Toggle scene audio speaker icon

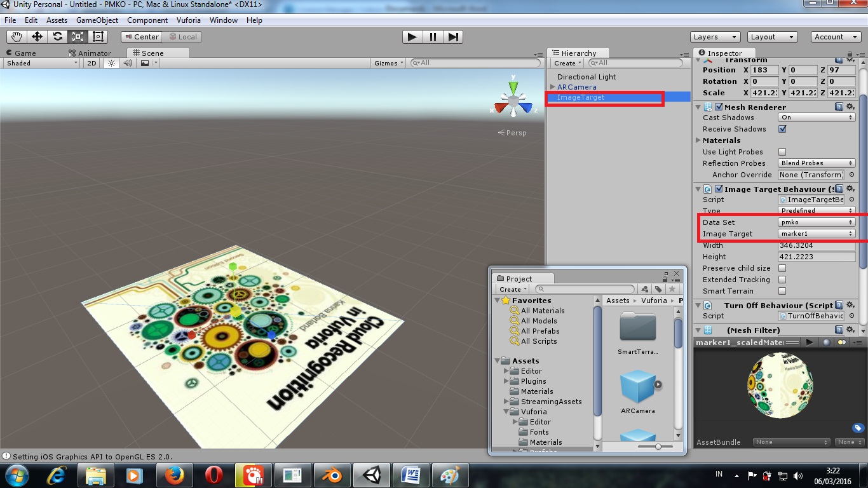pyautogui.click(x=128, y=63)
